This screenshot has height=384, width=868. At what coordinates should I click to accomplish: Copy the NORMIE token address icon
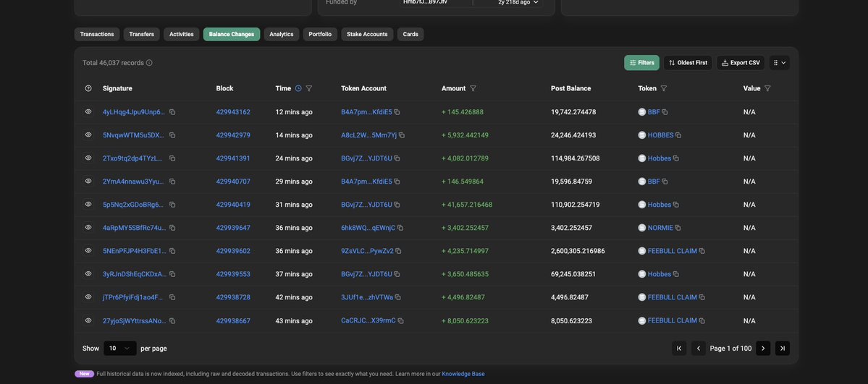(678, 228)
